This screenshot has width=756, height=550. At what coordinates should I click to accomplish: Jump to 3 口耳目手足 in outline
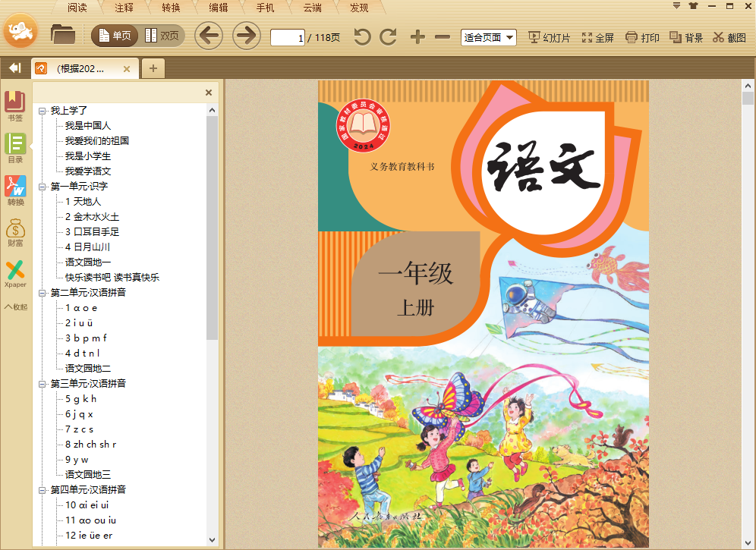[x=92, y=232]
